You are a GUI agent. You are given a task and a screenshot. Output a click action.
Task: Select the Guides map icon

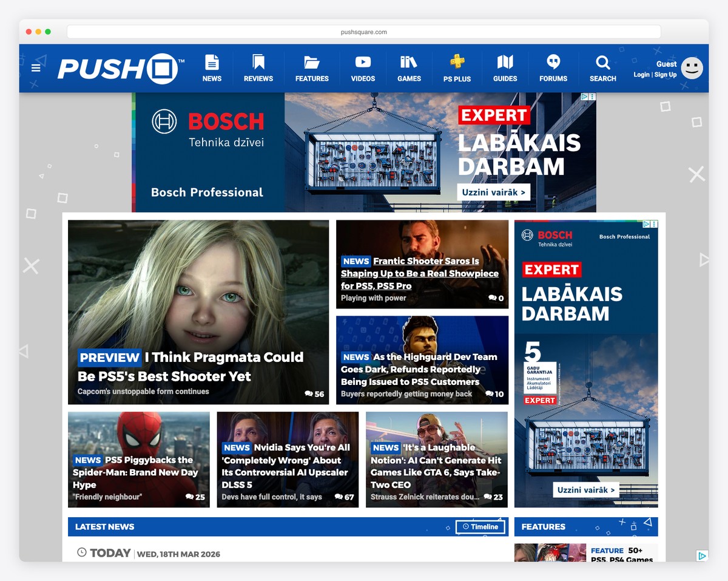(505, 62)
